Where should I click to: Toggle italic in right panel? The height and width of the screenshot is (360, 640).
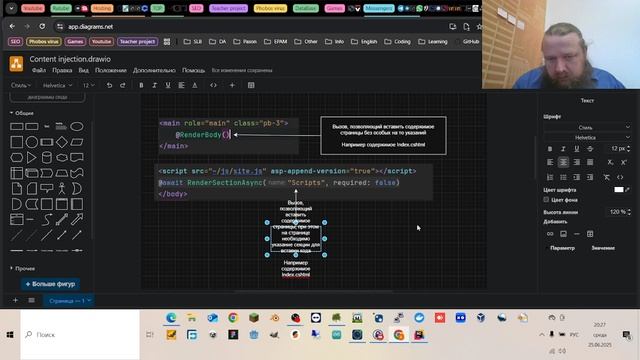563,149
